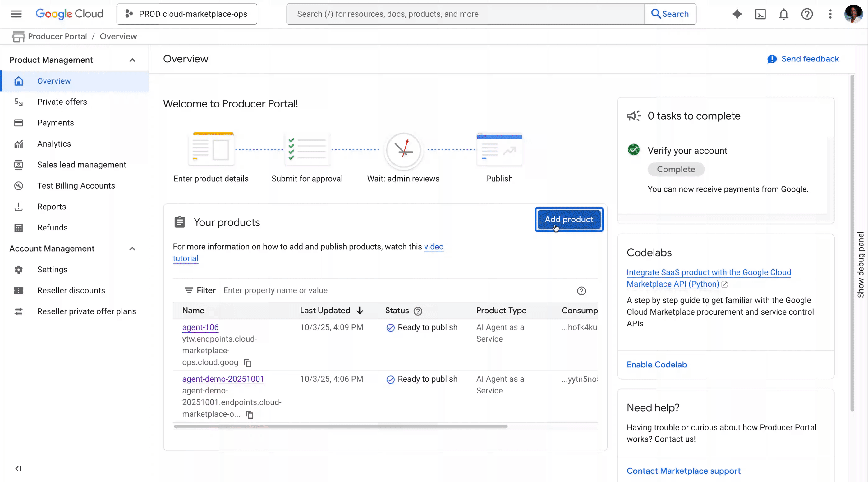Go to Private offers in sidebar
868x482 pixels.
point(62,102)
